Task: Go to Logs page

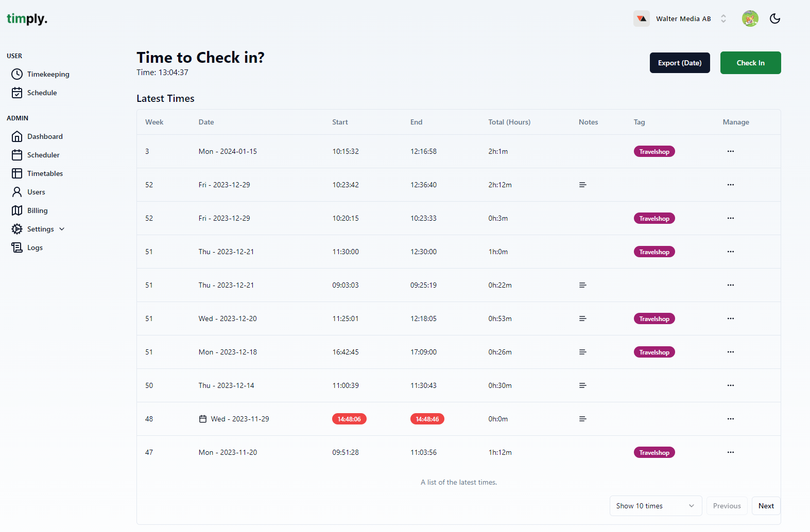Action: (x=35, y=247)
